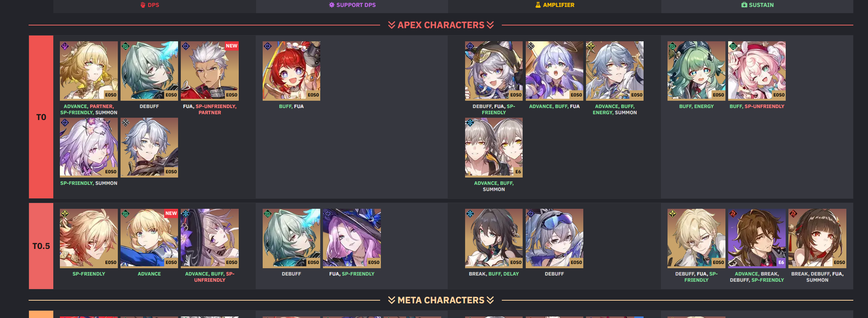Open the pink-haired sustain tagged BUFF, SP-UNFRIENDLY
The width and height of the screenshot is (868, 318).
pos(757,71)
